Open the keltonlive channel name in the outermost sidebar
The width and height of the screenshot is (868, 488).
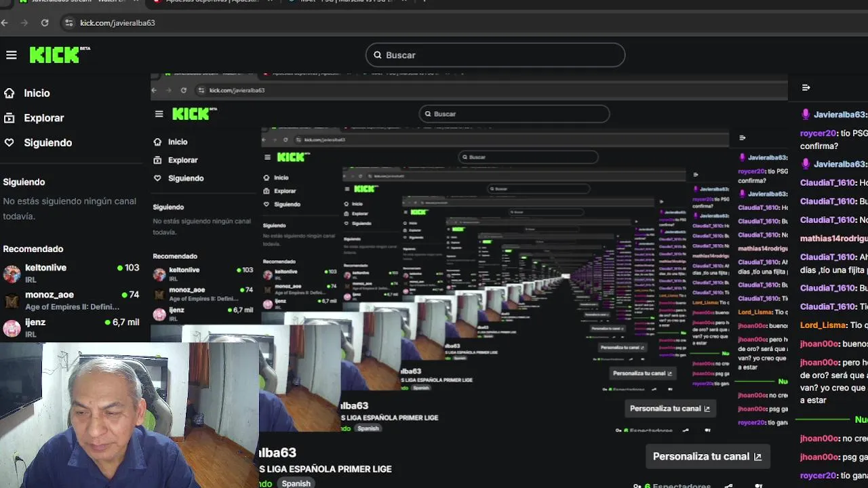click(45, 268)
